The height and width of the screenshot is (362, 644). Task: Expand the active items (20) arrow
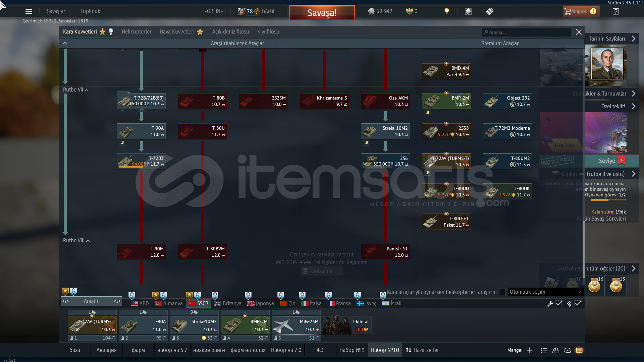point(634,269)
